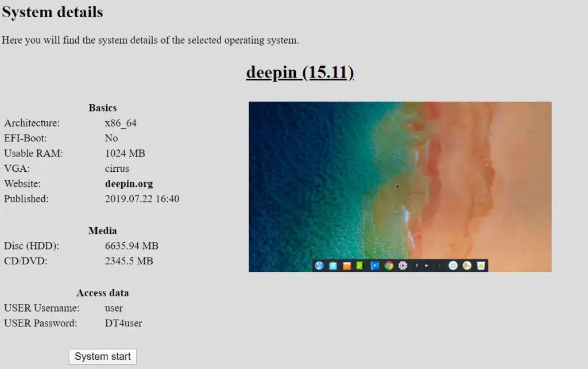Click the "Here you will find the system details" sentence

coord(150,40)
